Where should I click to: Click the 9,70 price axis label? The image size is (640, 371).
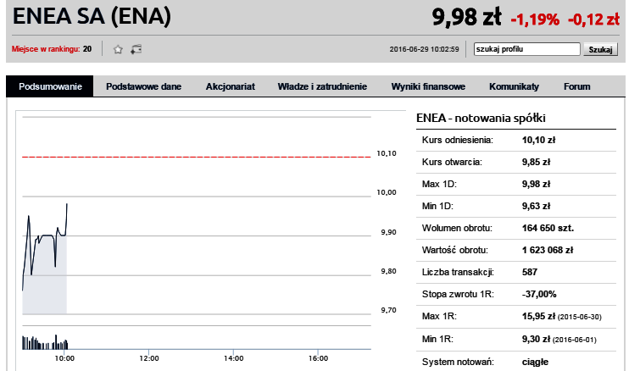click(x=389, y=310)
